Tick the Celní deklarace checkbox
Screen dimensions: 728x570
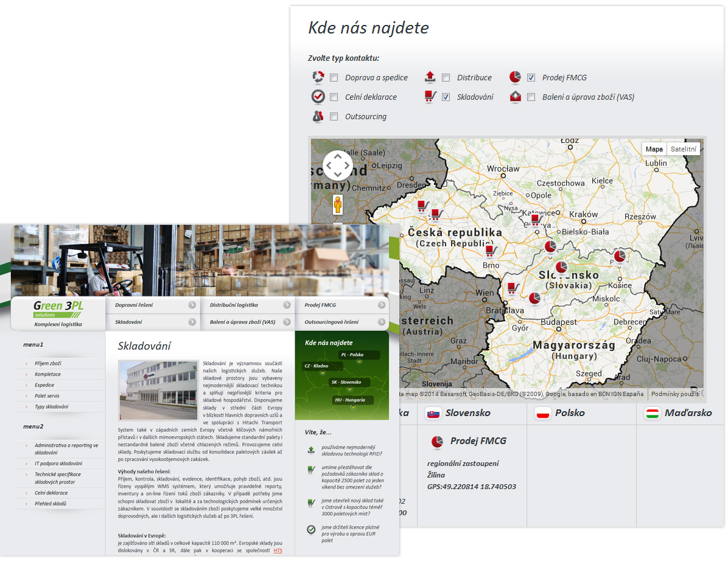pos(334,97)
